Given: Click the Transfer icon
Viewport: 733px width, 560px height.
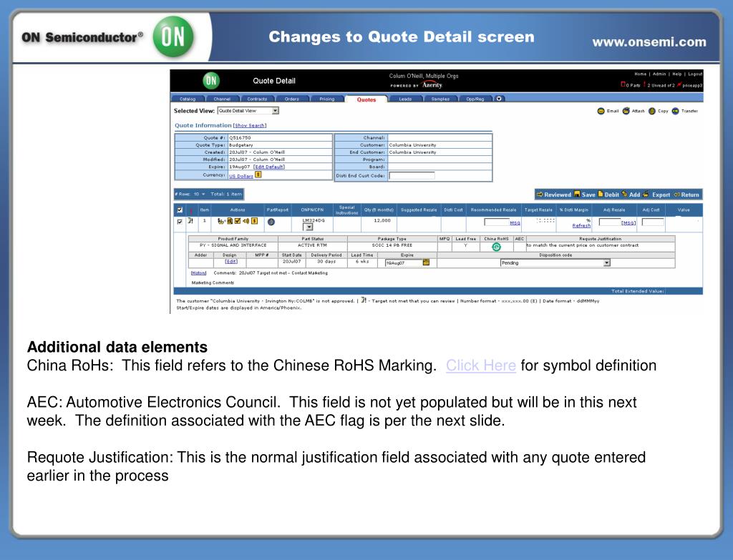Looking at the screenshot, I should coord(675,111).
